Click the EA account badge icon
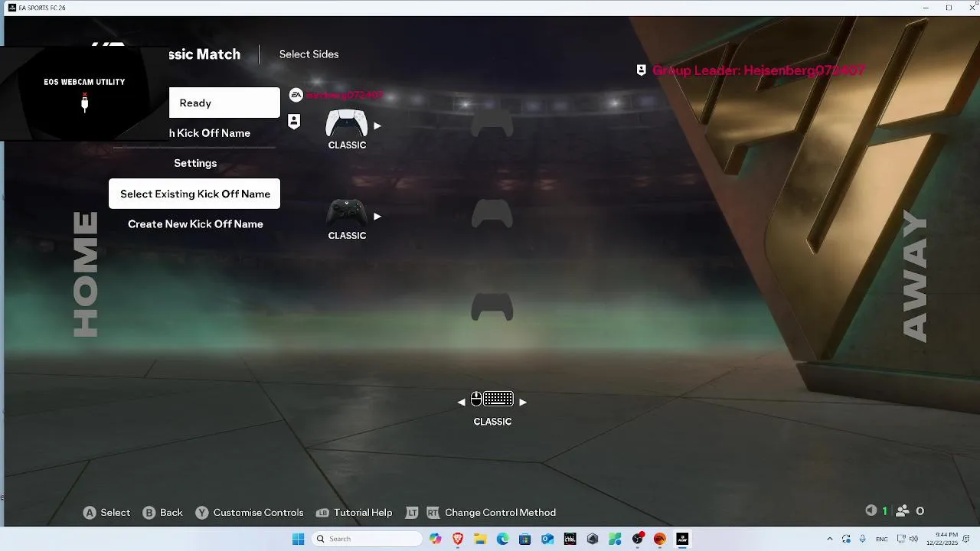 (296, 95)
